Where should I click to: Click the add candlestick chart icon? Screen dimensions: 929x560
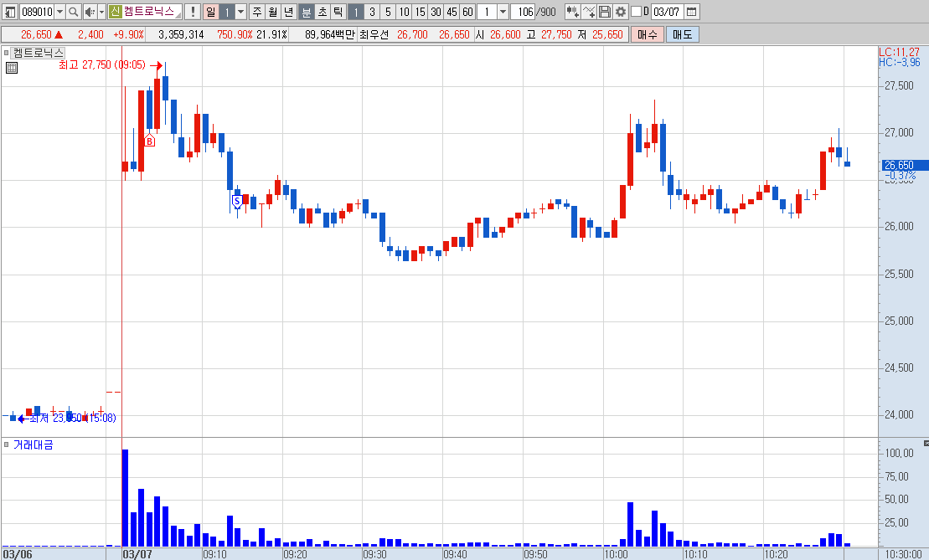pos(572,12)
